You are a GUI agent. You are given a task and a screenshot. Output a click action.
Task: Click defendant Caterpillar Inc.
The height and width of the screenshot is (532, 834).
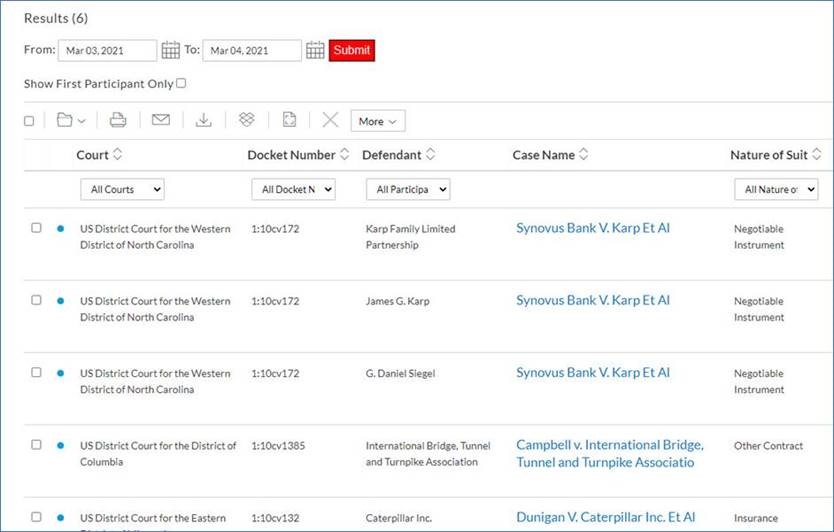click(398, 518)
